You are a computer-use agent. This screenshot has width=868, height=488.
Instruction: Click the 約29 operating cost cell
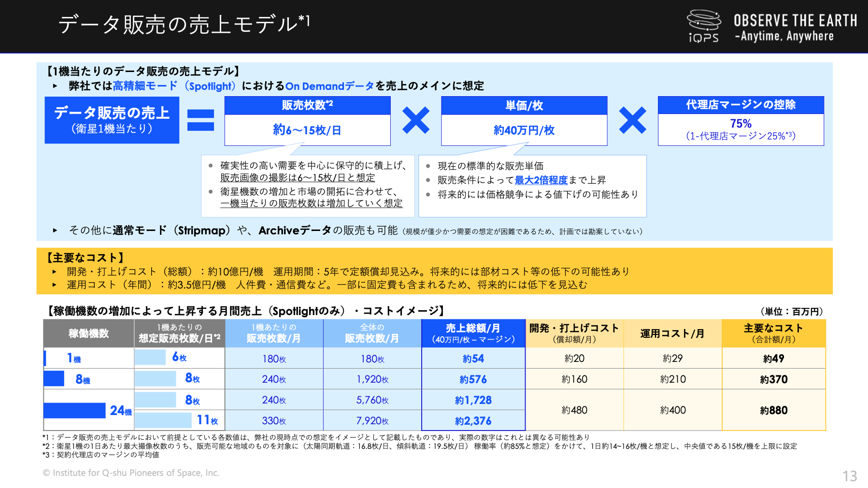pyautogui.click(x=673, y=359)
